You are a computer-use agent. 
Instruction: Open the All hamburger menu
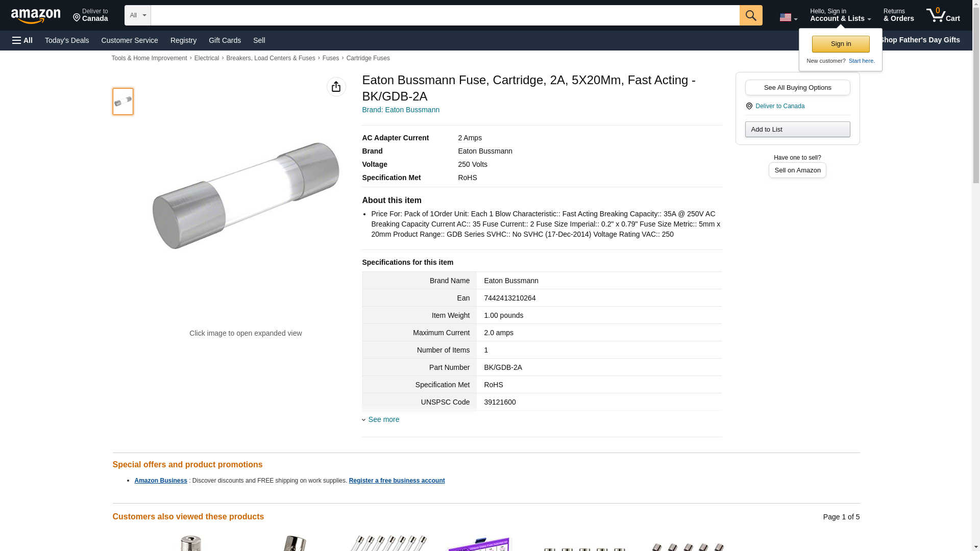coord(22,40)
